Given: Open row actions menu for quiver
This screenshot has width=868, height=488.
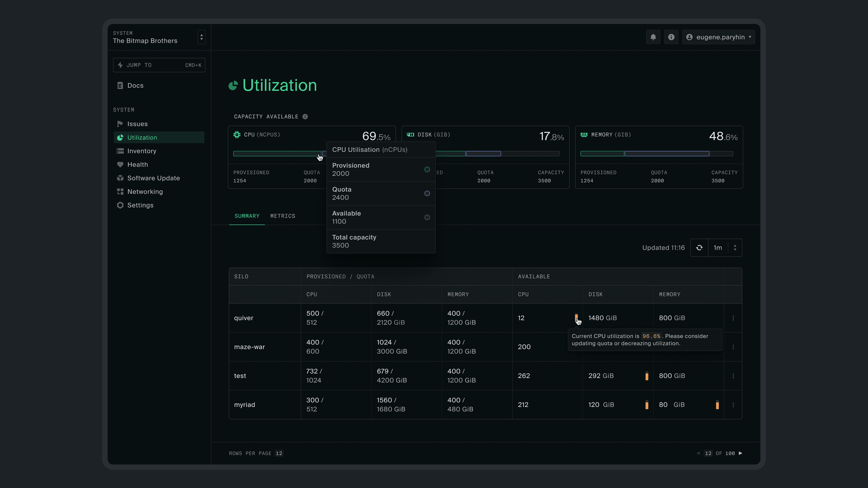Looking at the screenshot, I should click(733, 318).
